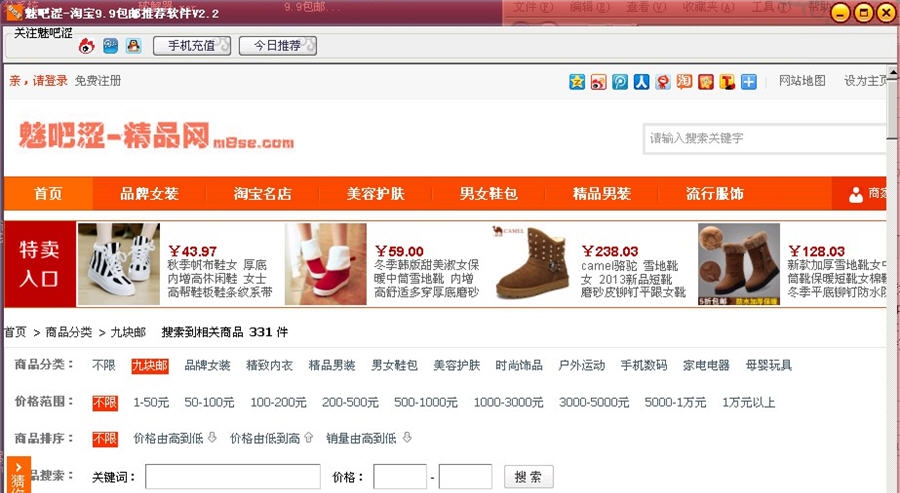Click the 关键词 keyword input field
Screen dimensions: 900x493
point(232,476)
